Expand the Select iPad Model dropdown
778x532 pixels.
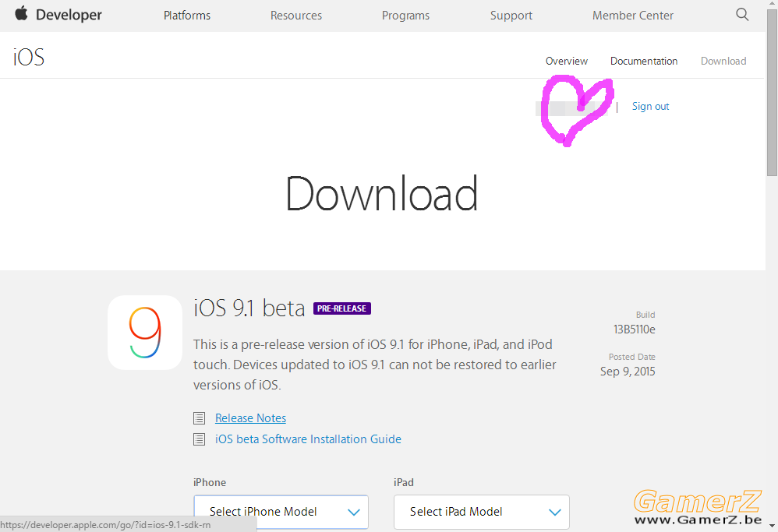coord(481,512)
